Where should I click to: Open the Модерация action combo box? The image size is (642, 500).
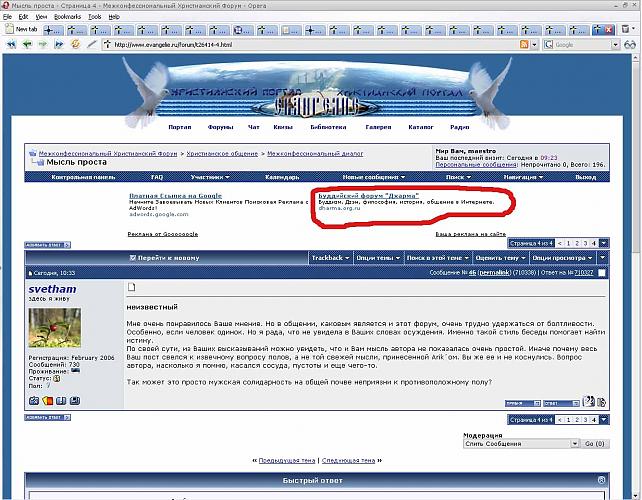pyautogui.click(x=521, y=443)
